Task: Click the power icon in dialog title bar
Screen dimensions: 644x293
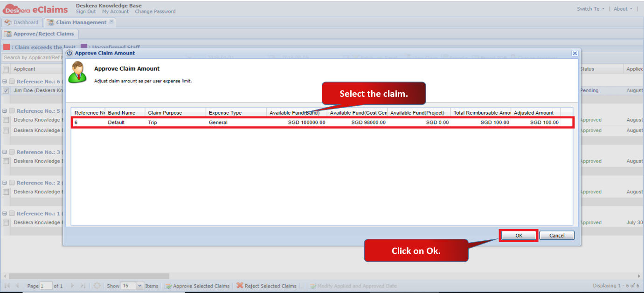Action: (x=69, y=53)
